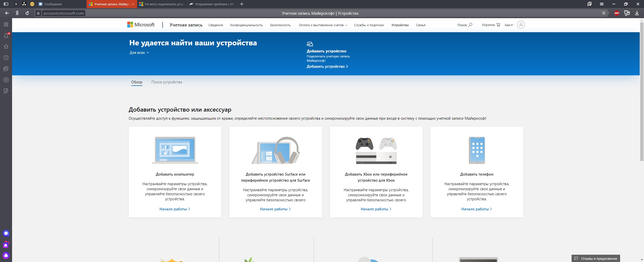Open the Сведения menu item
This screenshot has height=262, width=644.
216,25
